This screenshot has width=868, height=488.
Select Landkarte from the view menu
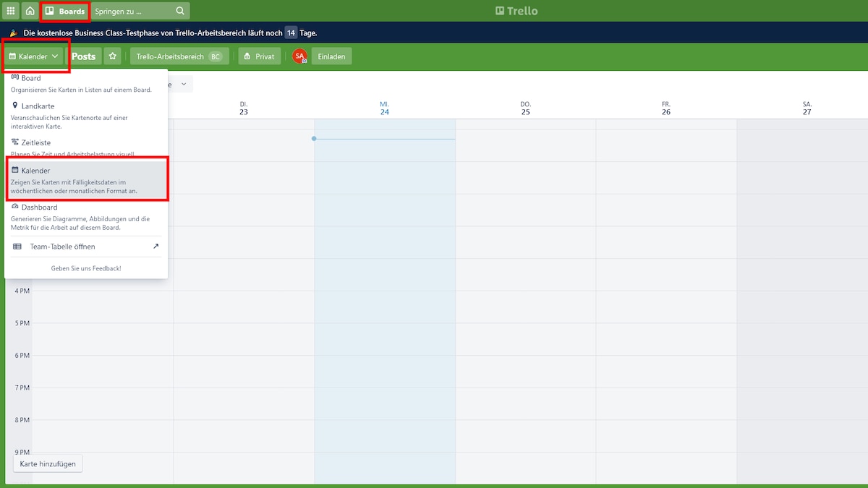click(38, 106)
